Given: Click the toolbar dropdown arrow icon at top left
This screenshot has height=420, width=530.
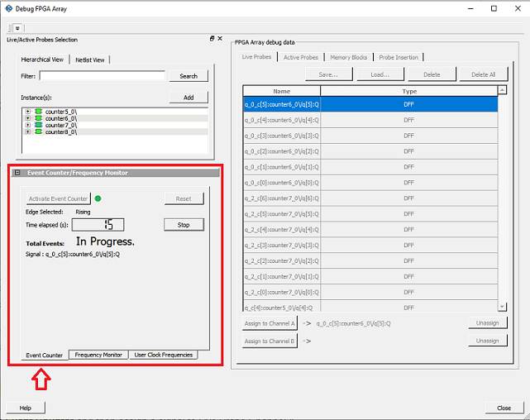Looking at the screenshot, I should (x=17, y=28).
